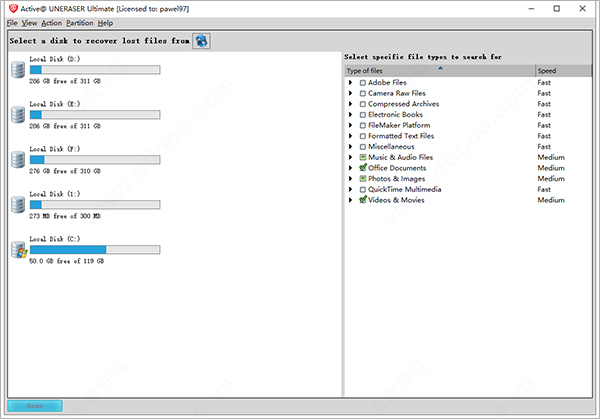Screen dimensions: 600x419
Task: Select the Local Disk (C:) system drive icon
Action: click(19, 250)
